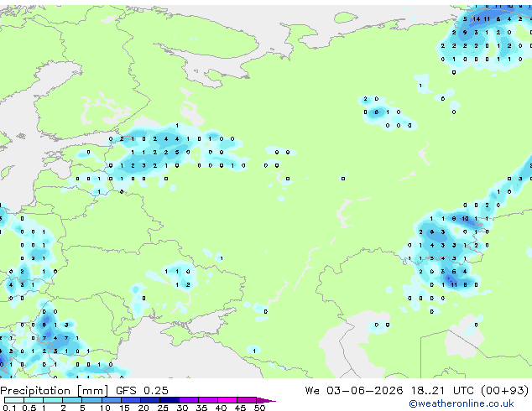Click the legend label '30'
This screenshot has height=411, width=532.
[x=182, y=408]
